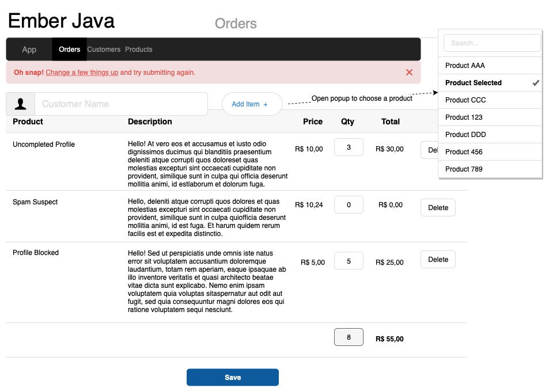Choose Product AAA from popup
The height and width of the screenshot is (392, 549).
490,66
